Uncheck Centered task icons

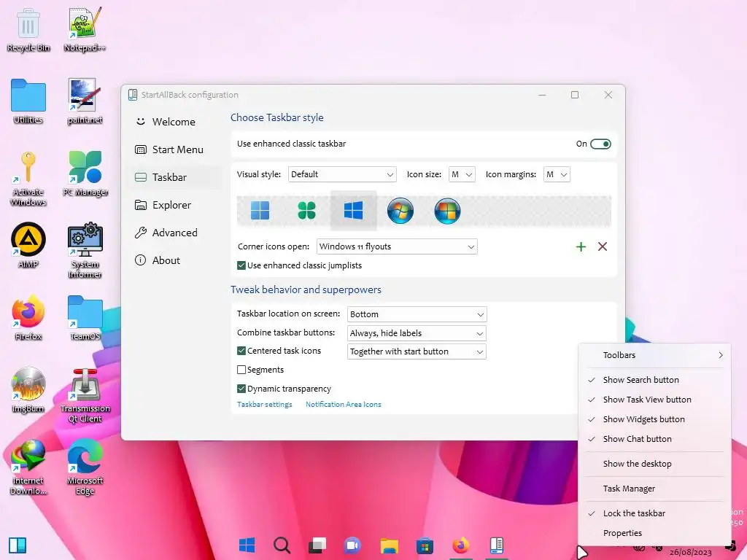click(241, 351)
